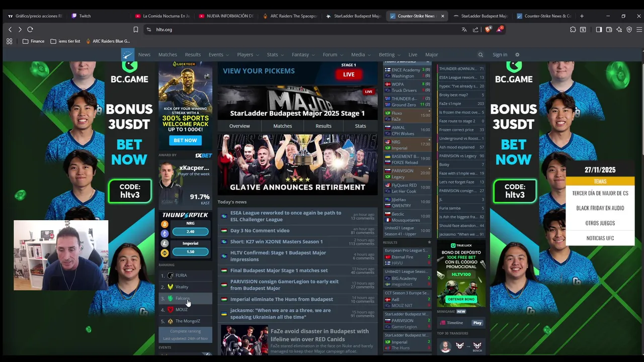Open the iems tier list bookmark folder

point(65,41)
